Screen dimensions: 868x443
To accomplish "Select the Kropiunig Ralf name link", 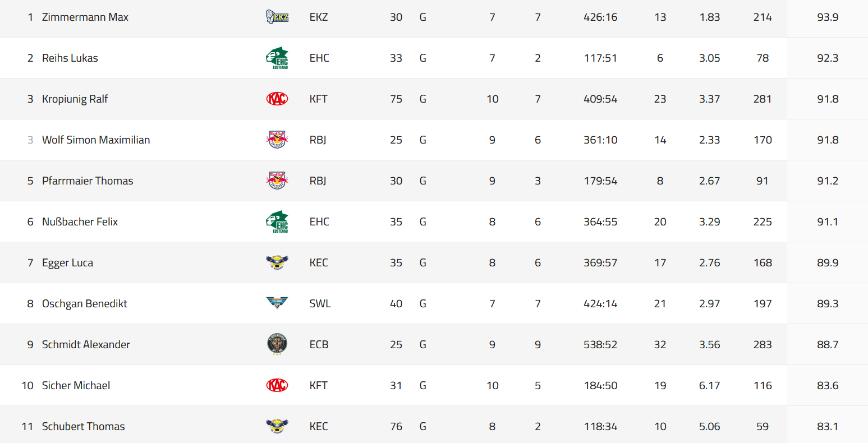I will pyautogui.click(x=75, y=99).
